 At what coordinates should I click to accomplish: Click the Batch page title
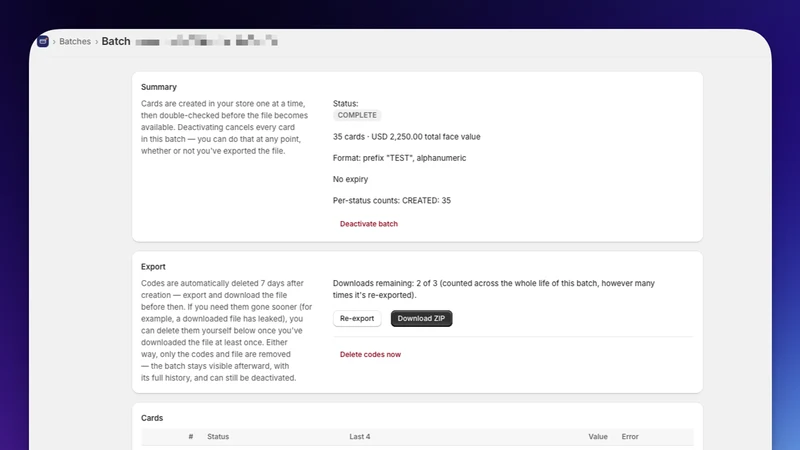(116, 41)
